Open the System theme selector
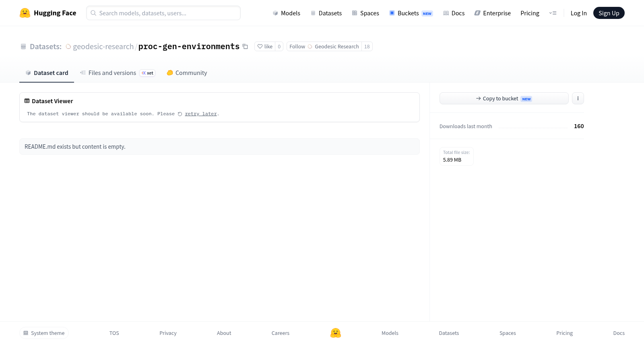Screen dimensions: 644x347 coord(44,333)
